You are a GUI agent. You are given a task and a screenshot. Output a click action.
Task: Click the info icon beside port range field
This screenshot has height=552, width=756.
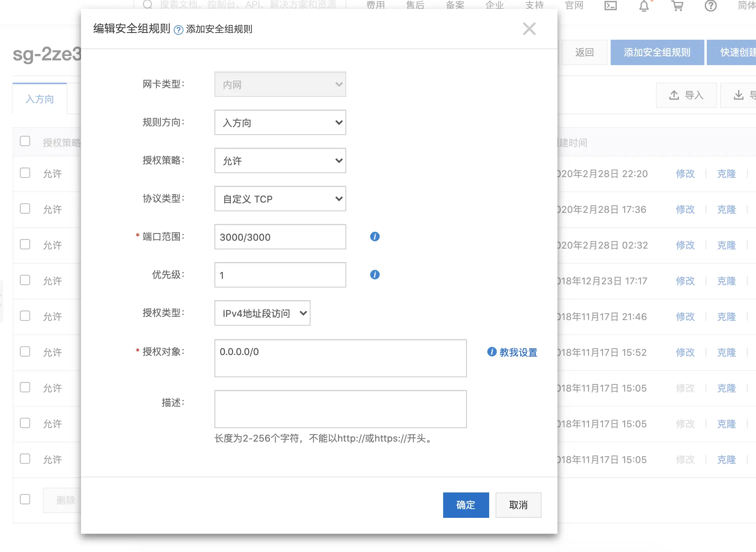coord(375,237)
